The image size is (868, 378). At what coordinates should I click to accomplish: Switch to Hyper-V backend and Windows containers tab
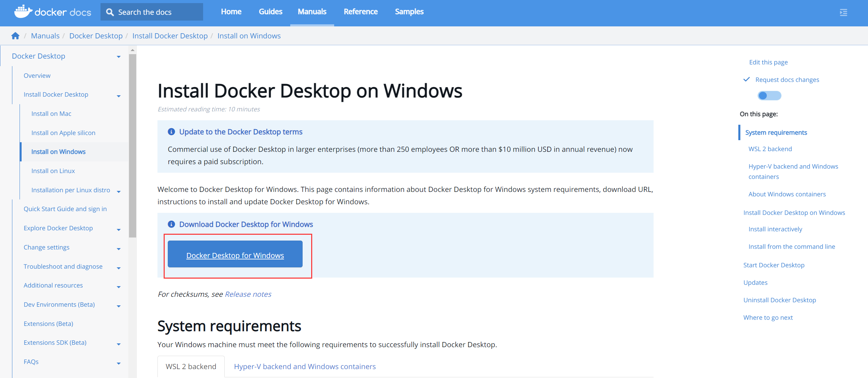[x=305, y=366]
